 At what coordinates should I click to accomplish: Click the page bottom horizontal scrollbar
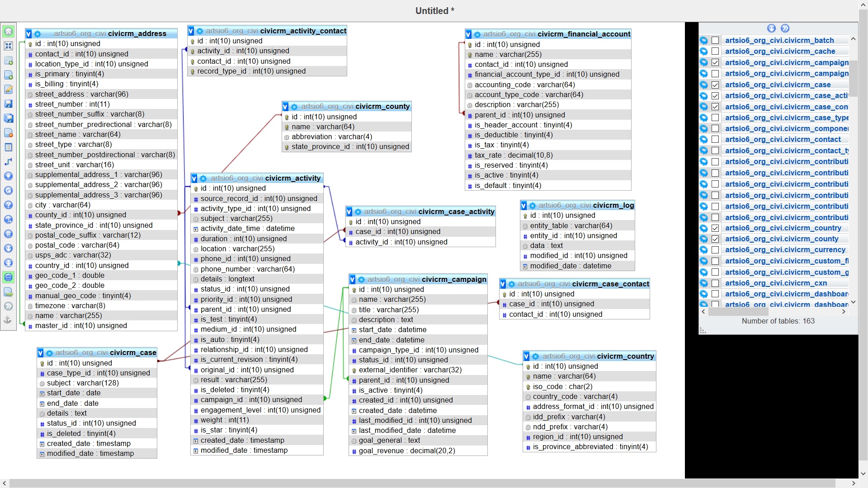[422, 483]
